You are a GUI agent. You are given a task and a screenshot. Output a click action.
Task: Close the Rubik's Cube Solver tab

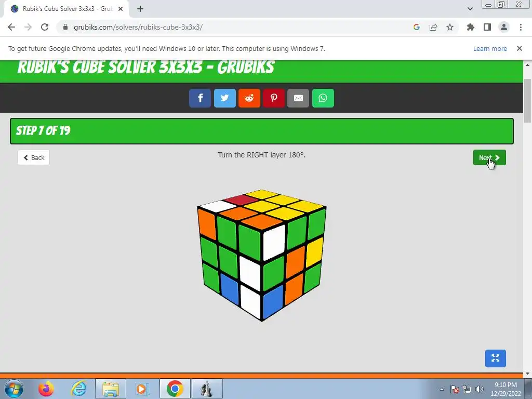tap(121, 9)
